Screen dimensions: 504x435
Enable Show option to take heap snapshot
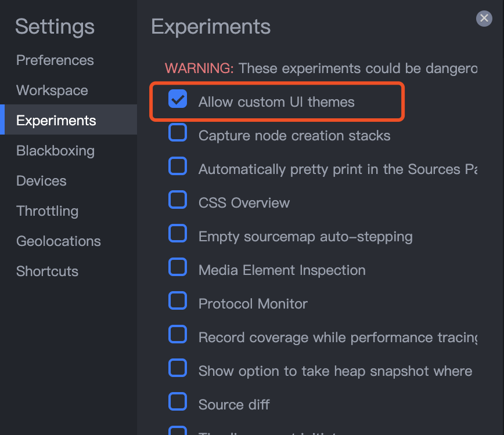click(x=178, y=368)
